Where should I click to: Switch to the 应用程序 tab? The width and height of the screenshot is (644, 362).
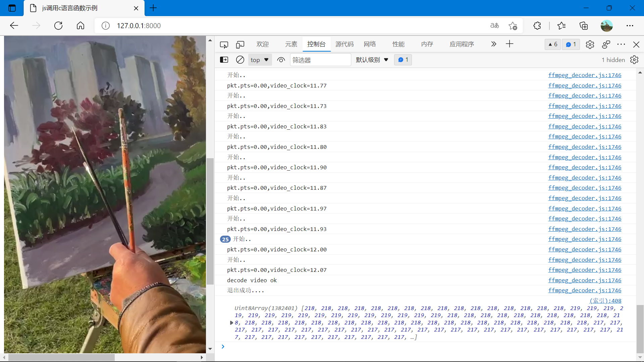point(462,44)
